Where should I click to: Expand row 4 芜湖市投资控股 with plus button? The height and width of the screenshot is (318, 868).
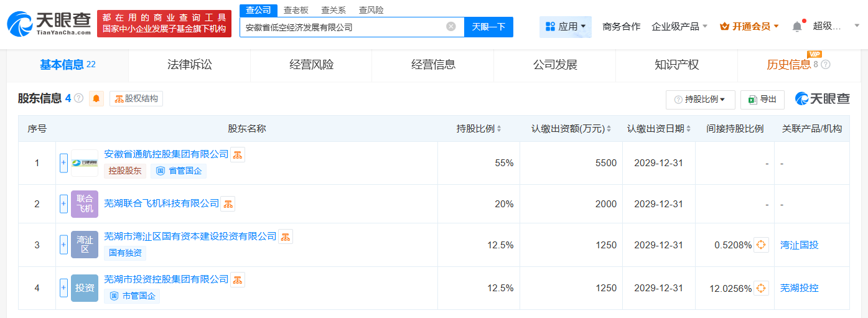click(63, 288)
